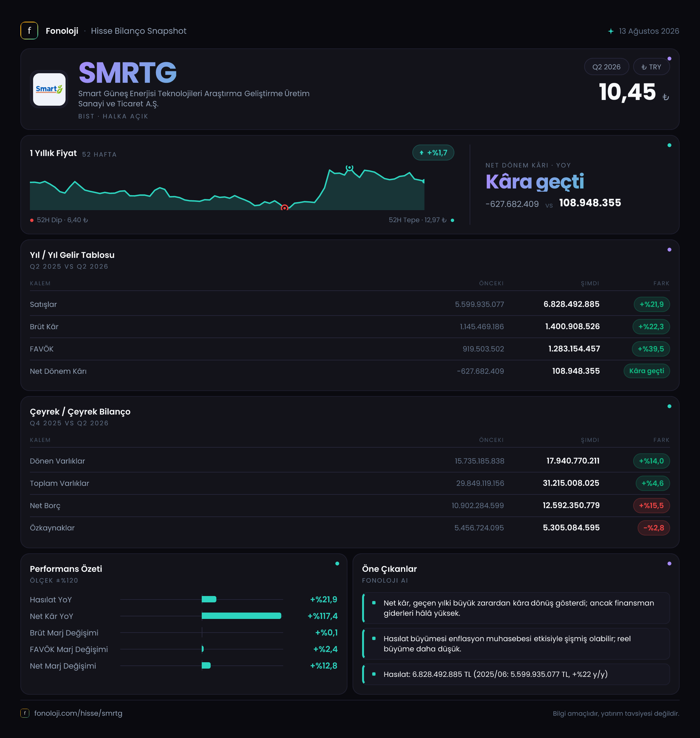This screenshot has height=738, width=700.
Task: Click the SMRTG ticker title
Action: tap(128, 72)
